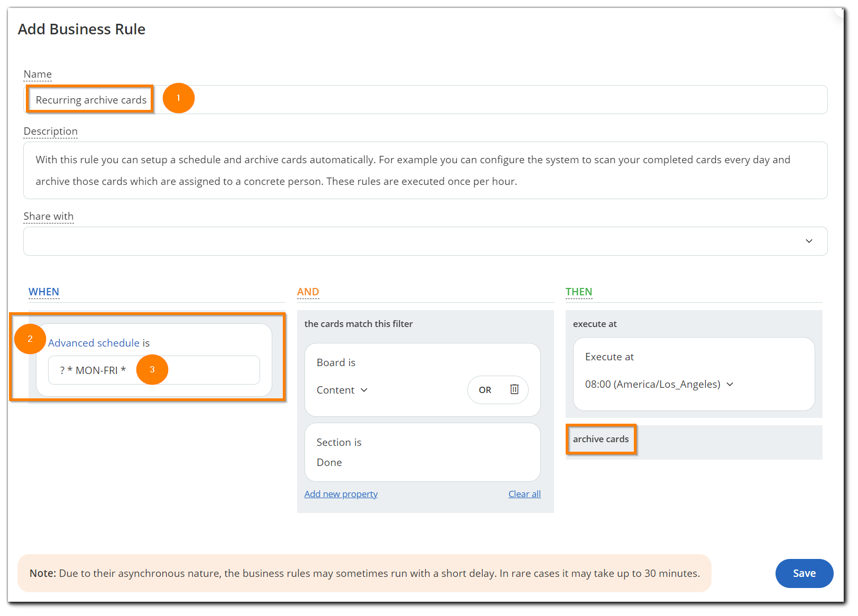Switch to the WHEN section
The width and height of the screenshot is (858, 616).
[x=44, y=291]
